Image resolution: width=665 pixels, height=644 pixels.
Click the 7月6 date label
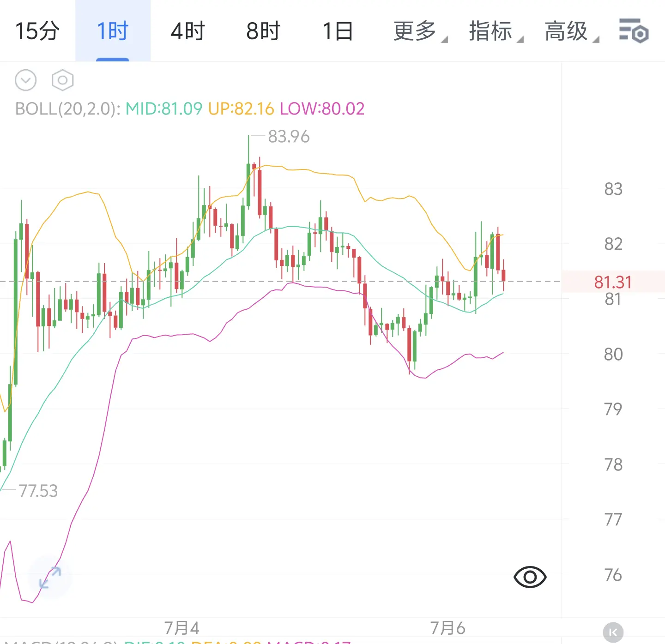coord(447,628)
